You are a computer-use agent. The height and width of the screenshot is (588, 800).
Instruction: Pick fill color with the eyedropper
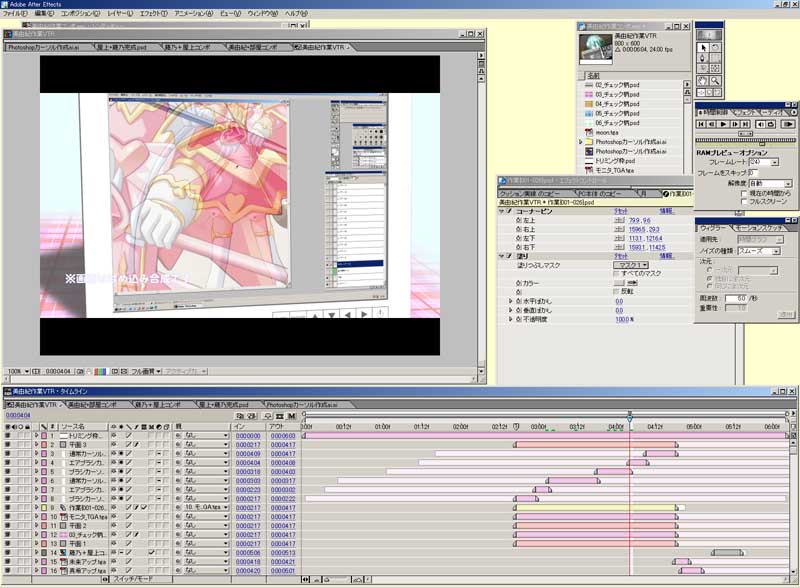(633, 283)
